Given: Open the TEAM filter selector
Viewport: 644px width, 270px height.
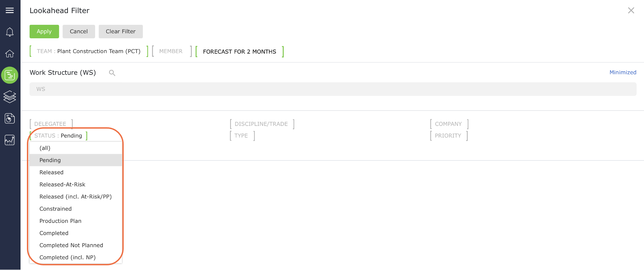Looking at the screenshot, I should [89, 51].
